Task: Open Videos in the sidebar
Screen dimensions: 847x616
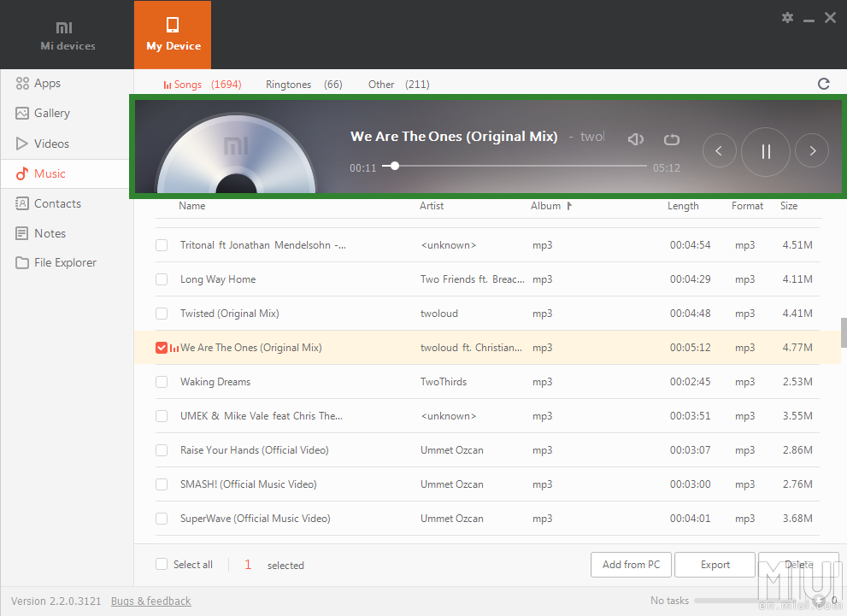Action: point(42,144)
